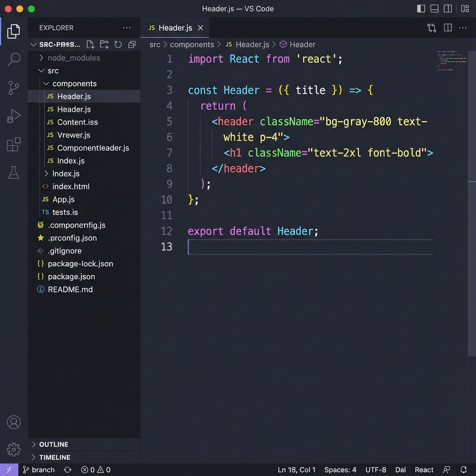Select the Run and Debug icon
This screenshot has height=476, width=476.
(13, 116)
